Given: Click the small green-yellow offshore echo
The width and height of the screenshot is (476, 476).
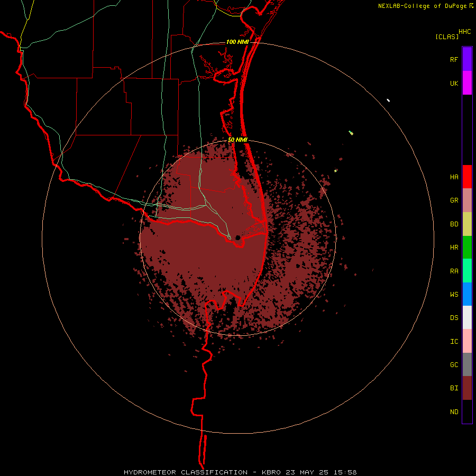Looking at the screenshot, I should (351, 133).
